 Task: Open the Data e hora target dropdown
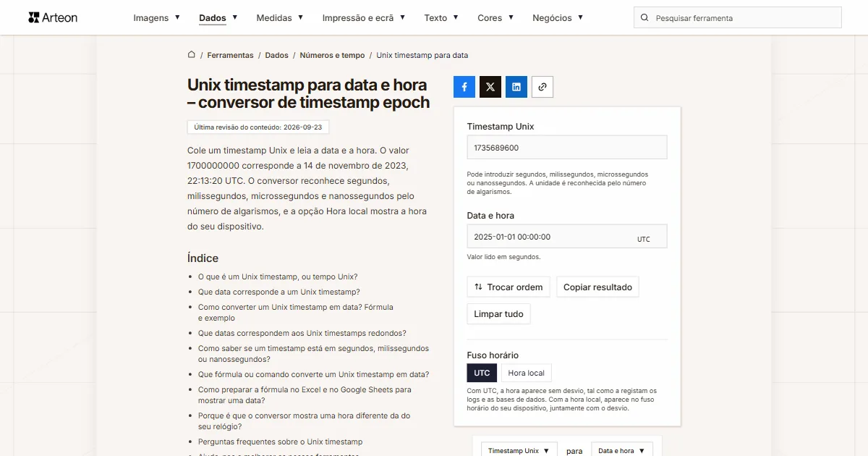622,450
